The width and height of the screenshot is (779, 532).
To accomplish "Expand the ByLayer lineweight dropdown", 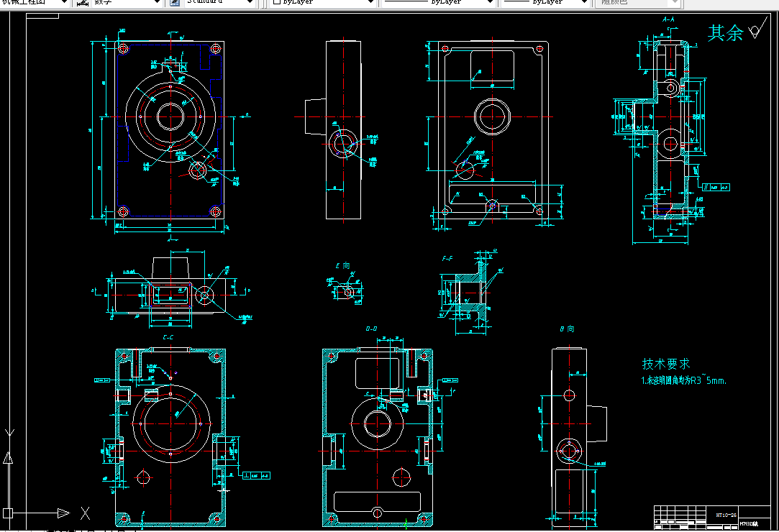I will (585, 2).
